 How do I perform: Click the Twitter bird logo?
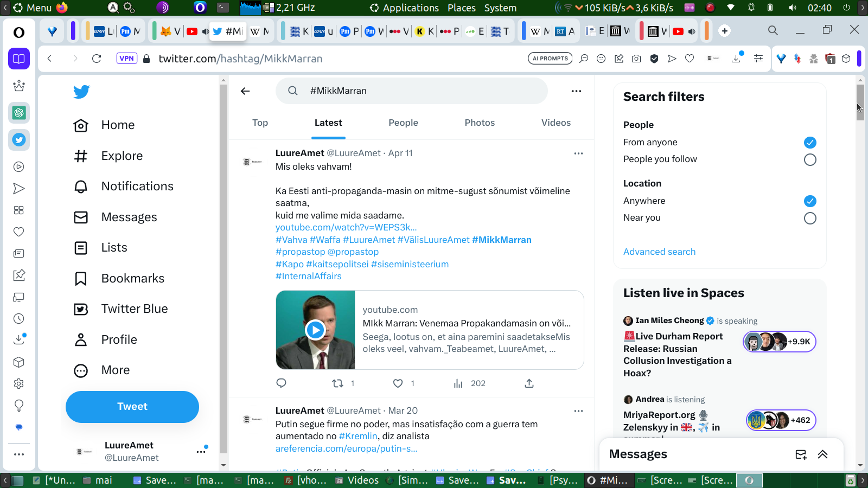click(x=81, y=92)
